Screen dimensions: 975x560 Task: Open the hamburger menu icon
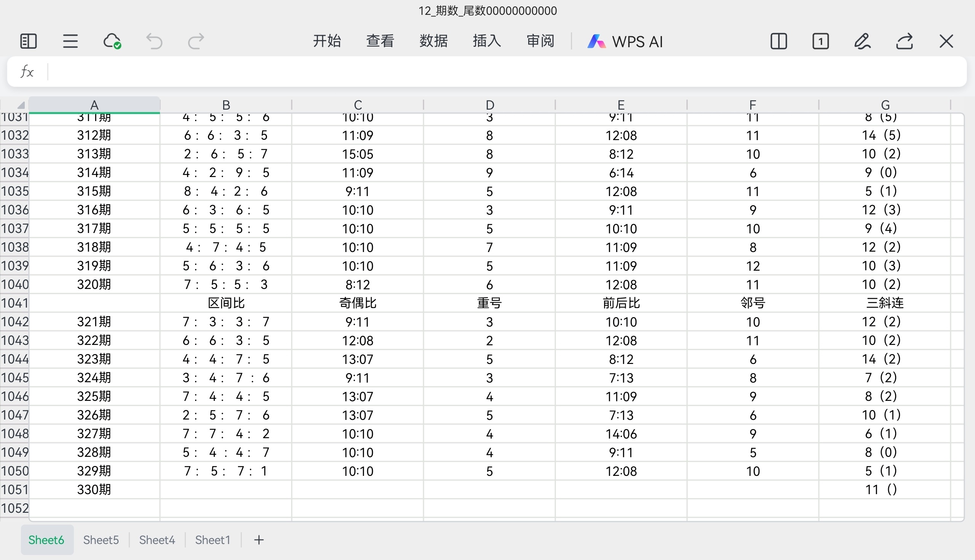coord(70,41)
